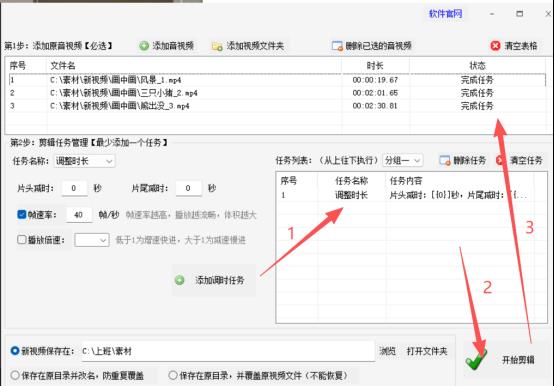Screen dimensions: 554x386
Task: Toggle the 帧速率 checkbox
Action: [x=22, y=214]
